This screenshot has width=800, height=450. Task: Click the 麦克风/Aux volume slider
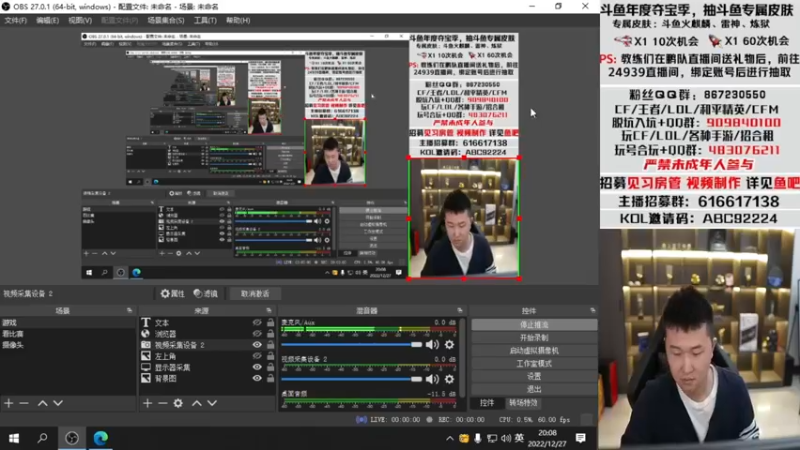click(352, 345)
